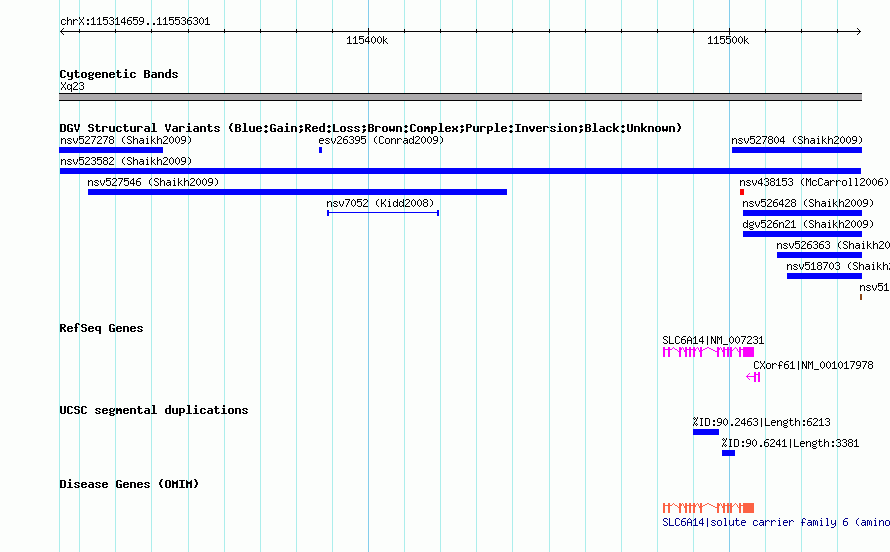Click the Cytogenetic Bands track title
Image resolution: width=890 pixels, height=552 pixels.
[119, 74]
